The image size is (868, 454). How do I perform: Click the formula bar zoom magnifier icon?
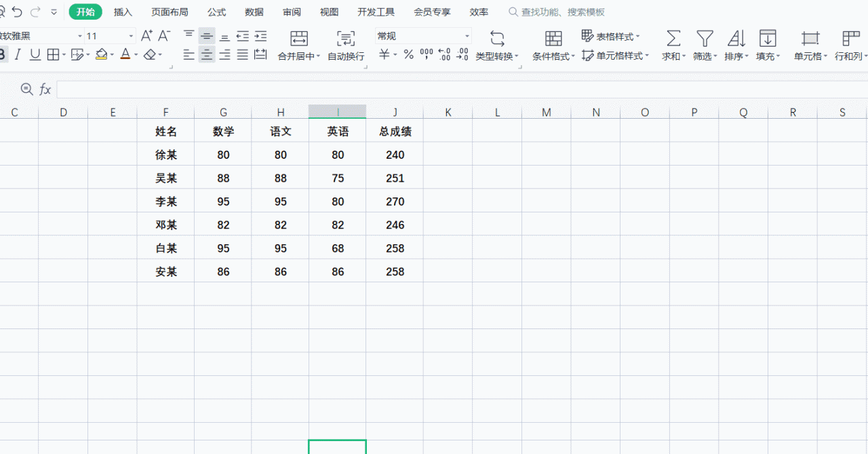tap(27, 89)
